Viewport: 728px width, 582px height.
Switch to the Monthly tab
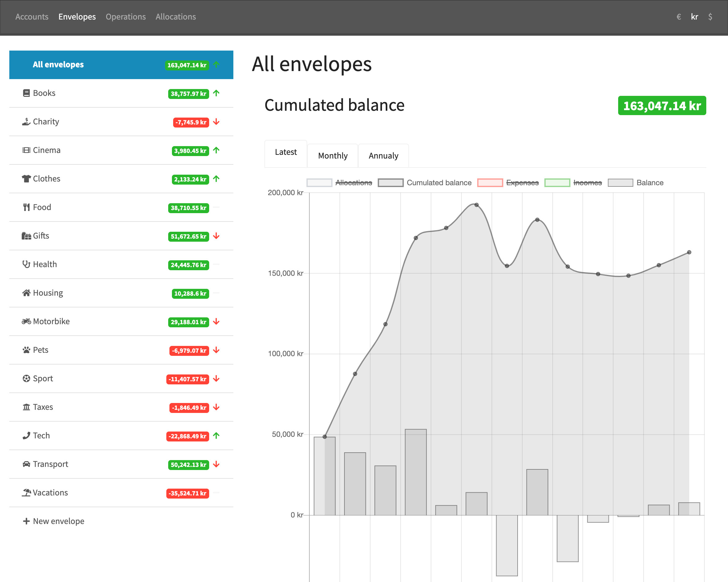[x=332, y=156]
